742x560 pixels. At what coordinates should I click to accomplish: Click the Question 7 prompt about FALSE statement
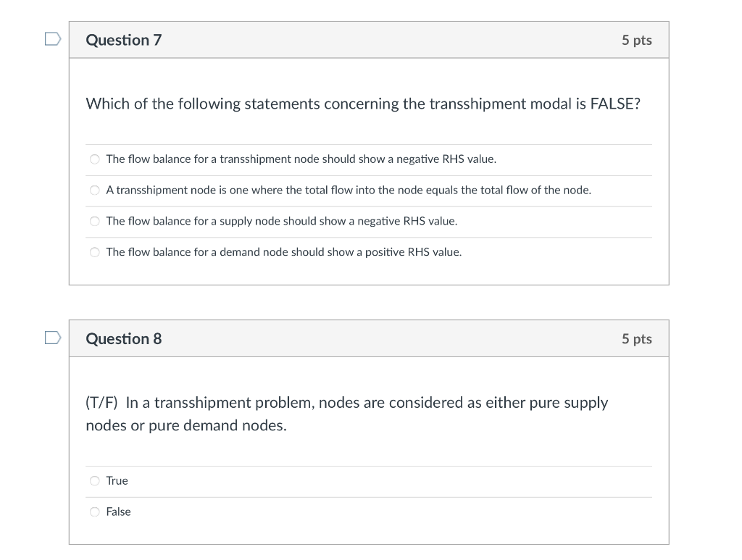click(363, 104)
